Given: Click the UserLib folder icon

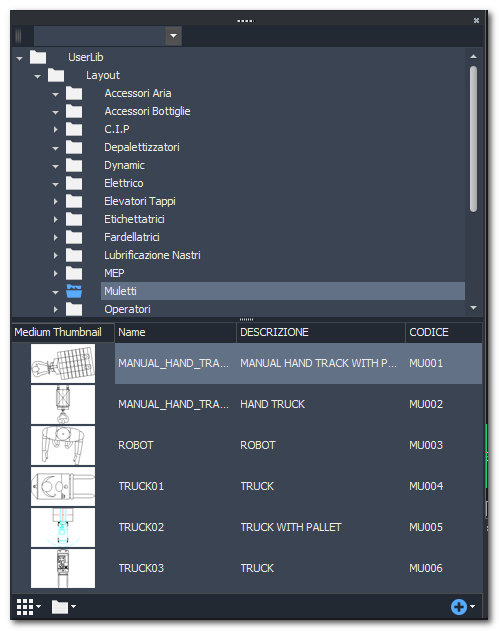Looking at the screenshot, I should 38,57.
